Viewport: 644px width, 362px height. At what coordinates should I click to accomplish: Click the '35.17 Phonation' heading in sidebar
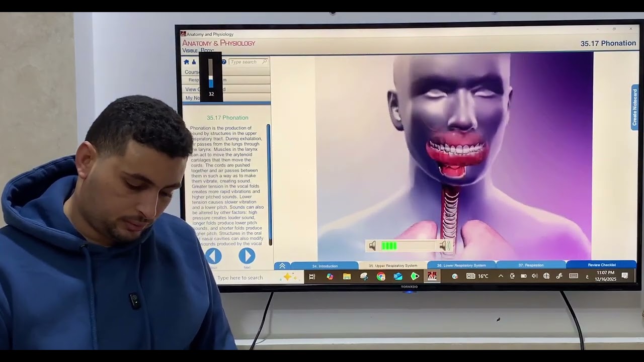[227, 118]
